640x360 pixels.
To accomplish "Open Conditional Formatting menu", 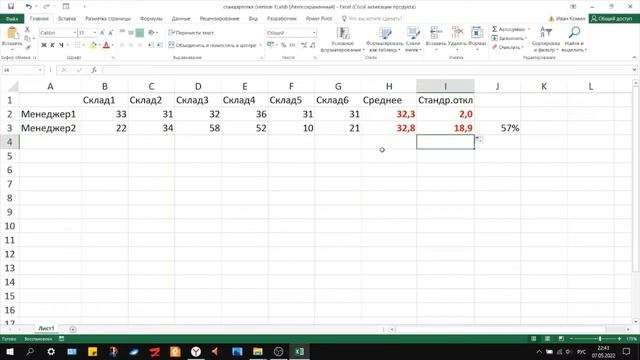I will (x=342, y=39).
